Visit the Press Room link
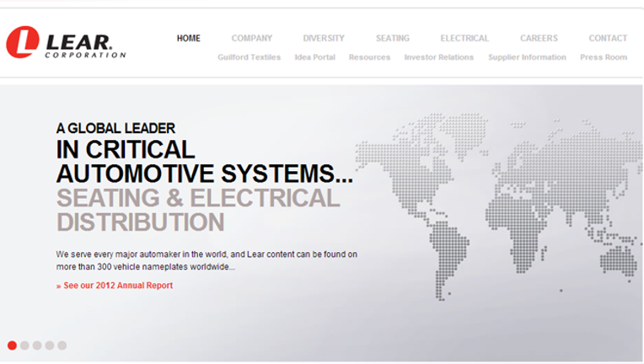 [x=604, y=57]
